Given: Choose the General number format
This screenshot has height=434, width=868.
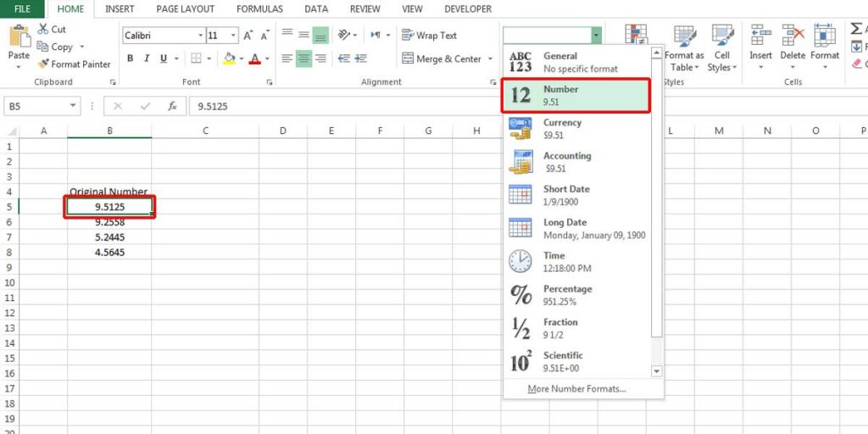Looking at the screenshot, I should (576, 63).
